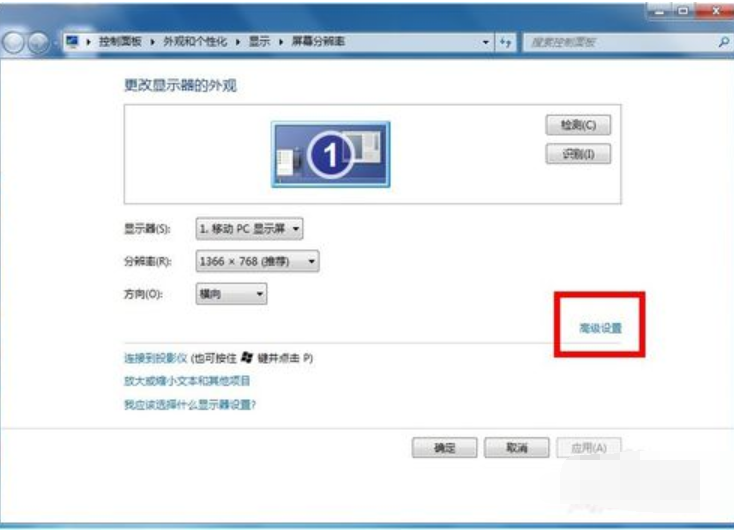Click the Control Panel icon in address bar
Viewport: 734px width, 531px height.
point(72,42)
